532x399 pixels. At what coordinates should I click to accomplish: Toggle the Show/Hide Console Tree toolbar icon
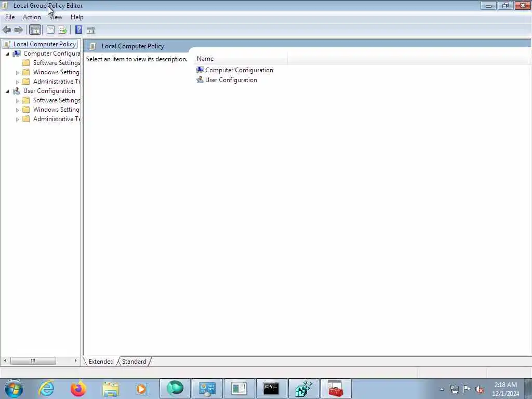coord(35,30)
